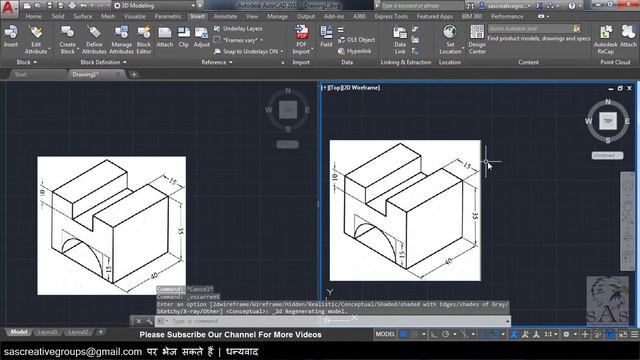The width and height of the screenshot is (640, 360).
Task: Select the Adjust tool
Action: click(201, 36)
